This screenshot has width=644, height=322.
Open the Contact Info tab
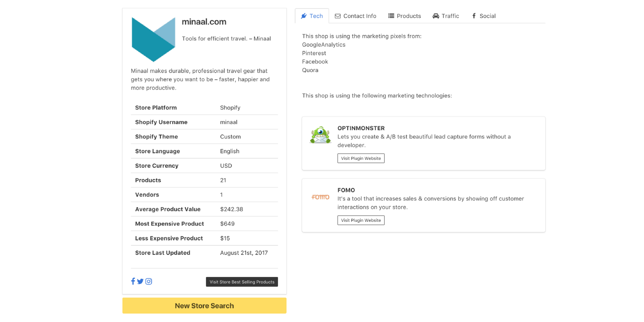pos(355,16)
